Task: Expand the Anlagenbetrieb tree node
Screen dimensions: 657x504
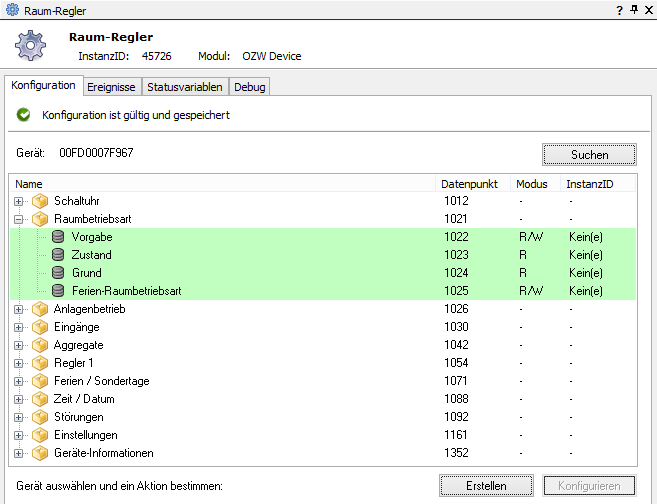Action: (19, 309)
